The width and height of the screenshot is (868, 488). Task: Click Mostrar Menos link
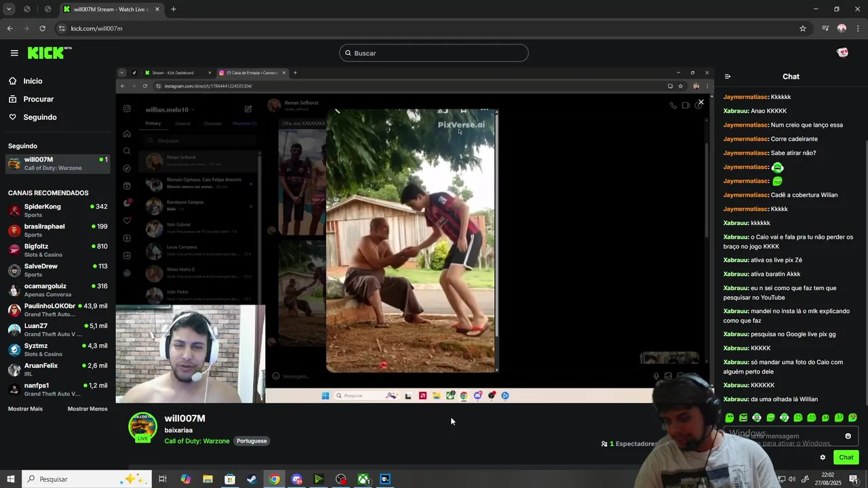pos(87,409)
